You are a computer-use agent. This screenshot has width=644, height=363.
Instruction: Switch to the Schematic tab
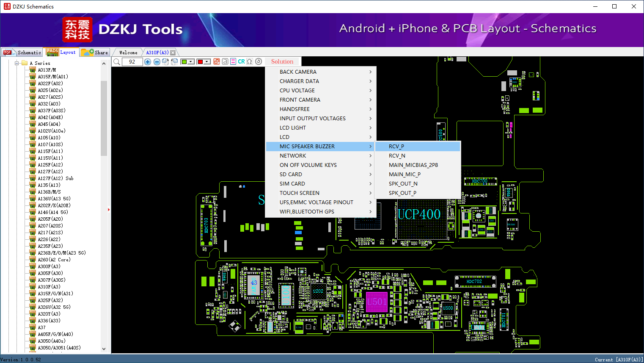tap(22, 53)
